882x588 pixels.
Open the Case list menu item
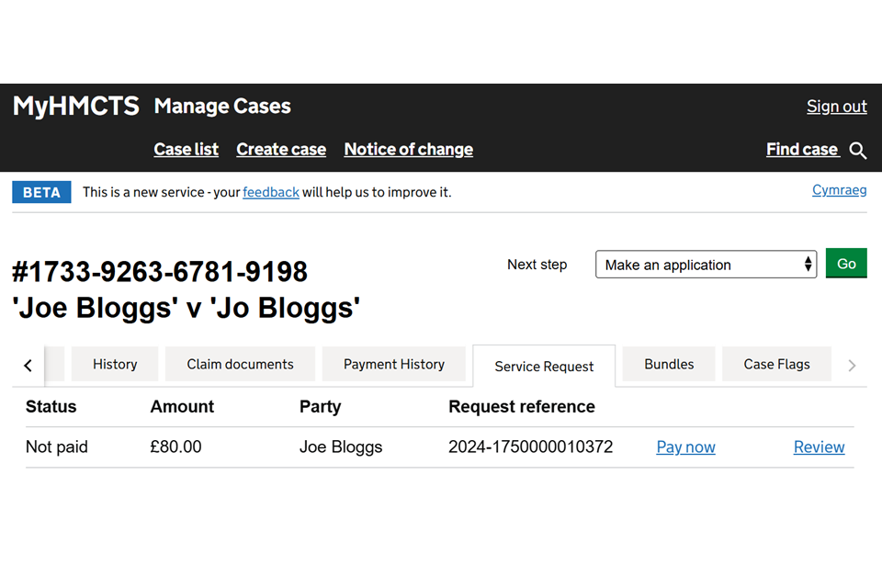(x=187, y=150)
